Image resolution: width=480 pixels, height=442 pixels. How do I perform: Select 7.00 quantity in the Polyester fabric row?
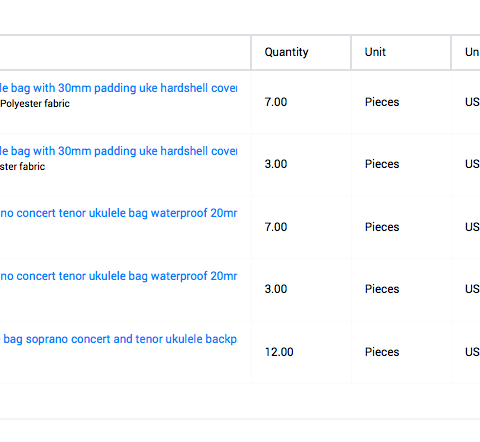[276, 102]
